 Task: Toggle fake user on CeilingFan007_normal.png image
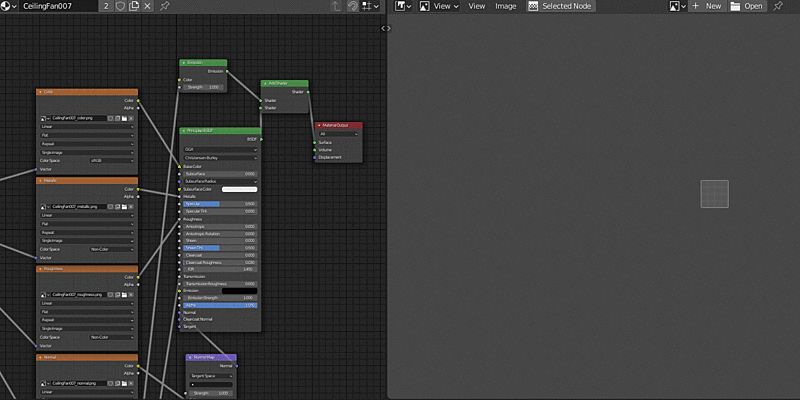(x=111, y=383)
